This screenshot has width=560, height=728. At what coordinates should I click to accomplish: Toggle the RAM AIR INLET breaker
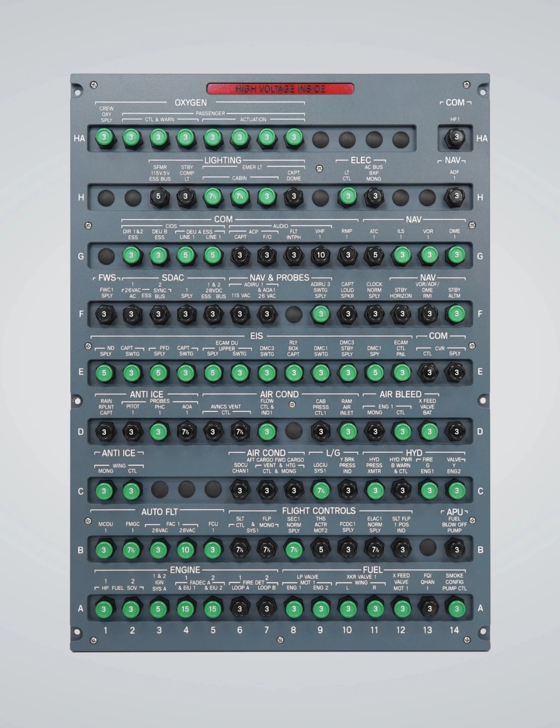coord(348,431)
